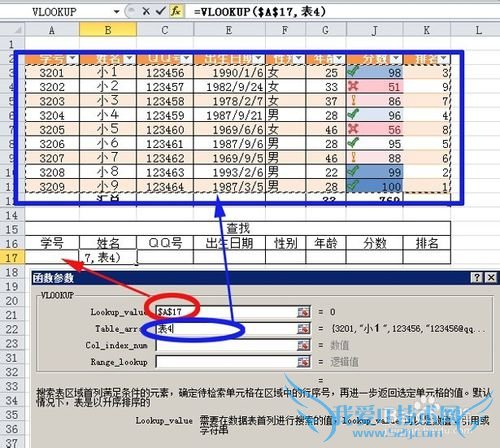
Task: Open filter dropdown for 年龄 header
Action: pos(339,59)
